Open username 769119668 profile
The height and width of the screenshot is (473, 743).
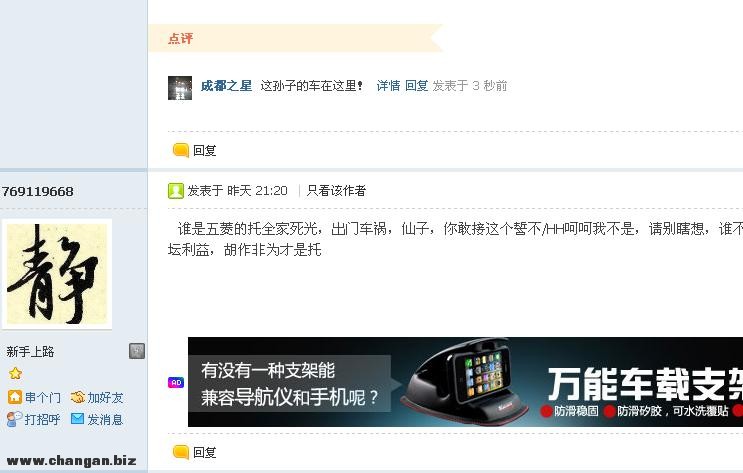(38, 191)
